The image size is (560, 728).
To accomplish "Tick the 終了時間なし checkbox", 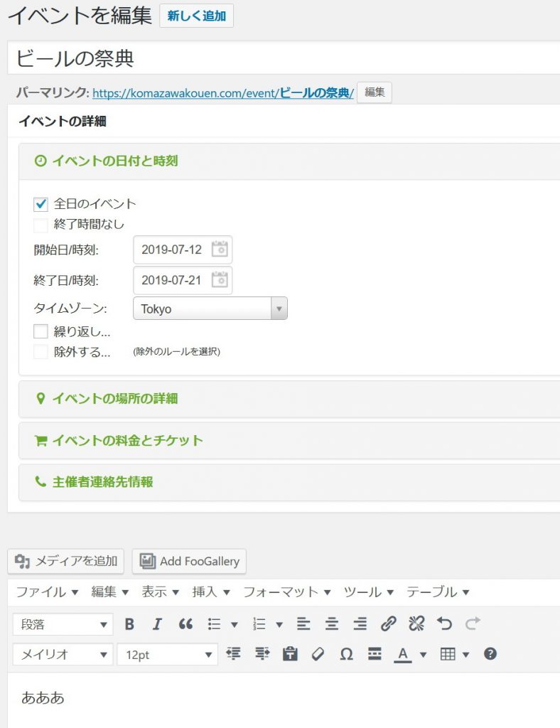I will 41,225.
